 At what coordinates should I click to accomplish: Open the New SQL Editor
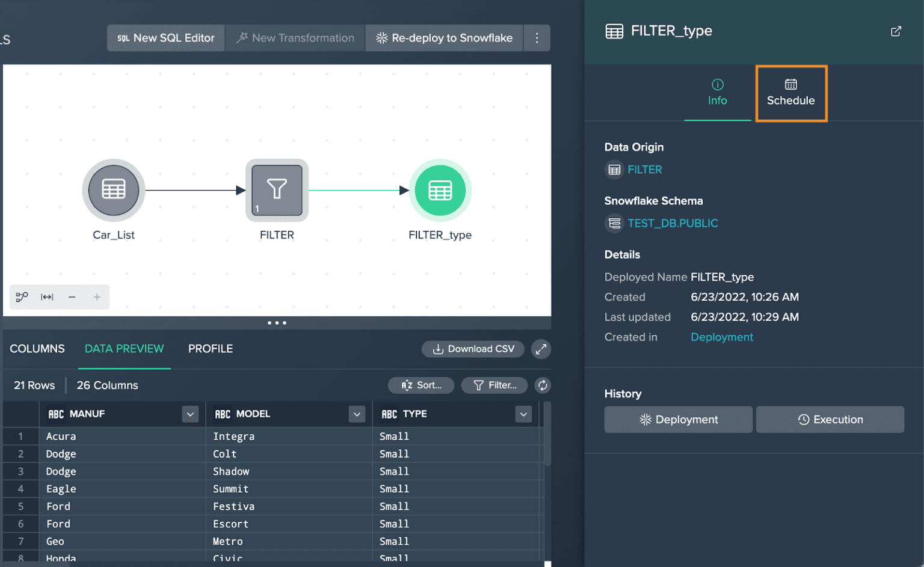point(165,37)
